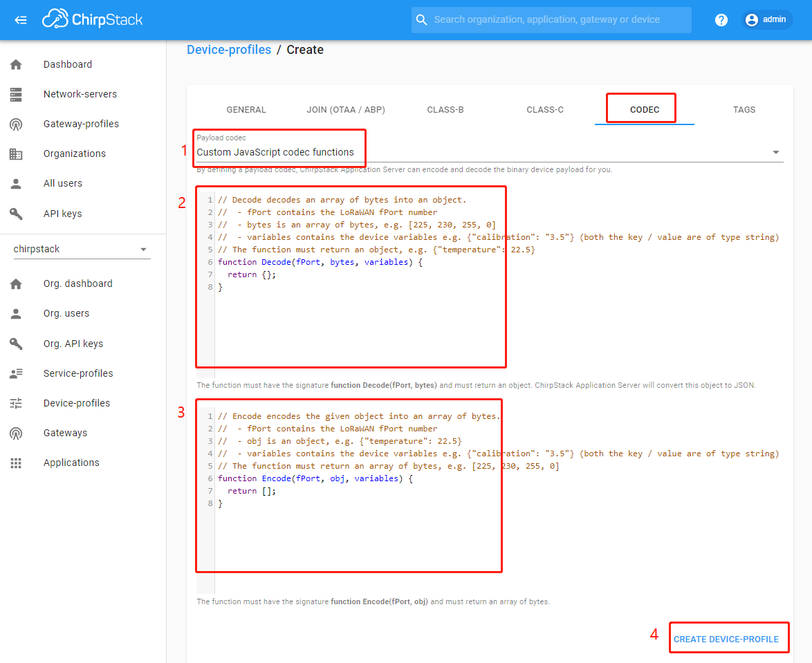Click the API keys key icon

16,214
